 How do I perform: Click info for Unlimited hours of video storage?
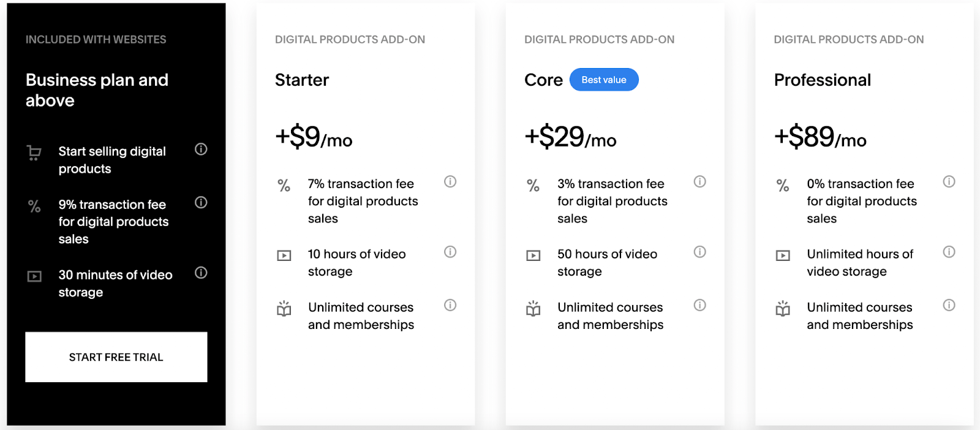click(949, 252)
